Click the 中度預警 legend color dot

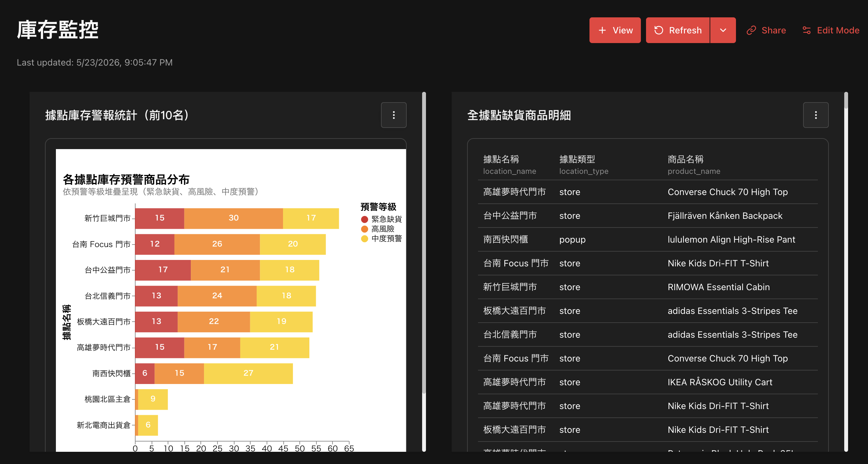[364, 239]
